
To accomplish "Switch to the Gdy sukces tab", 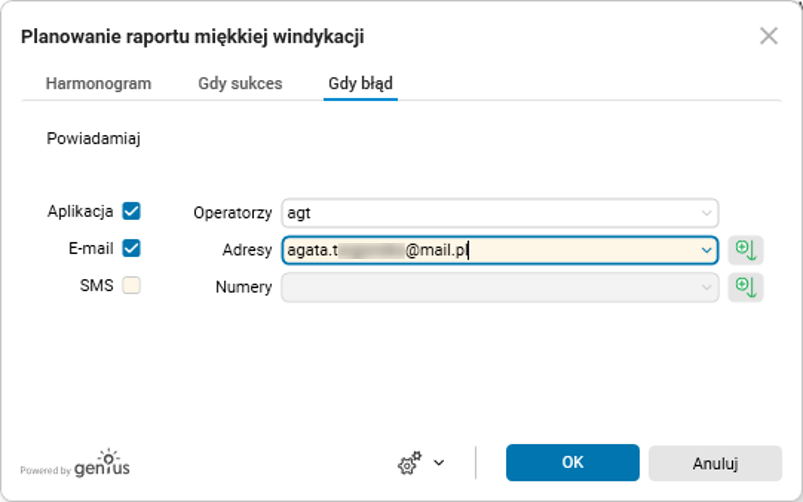I will click(x=240, y=83).
